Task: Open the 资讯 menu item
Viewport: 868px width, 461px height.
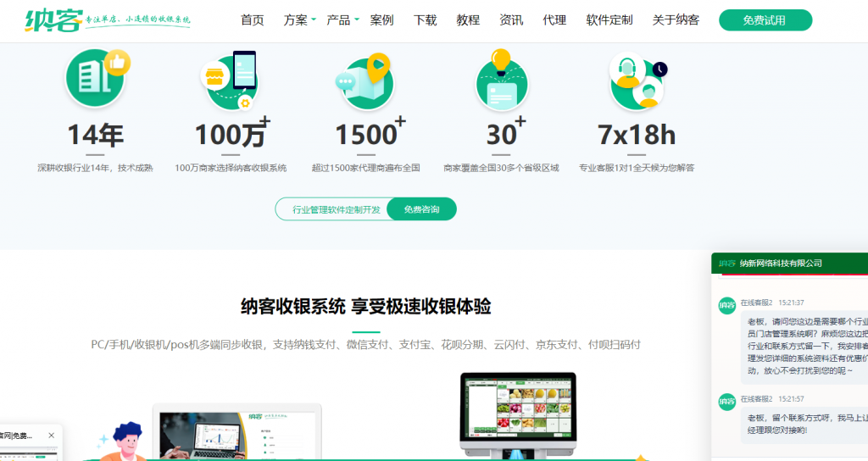Action: 511,20
